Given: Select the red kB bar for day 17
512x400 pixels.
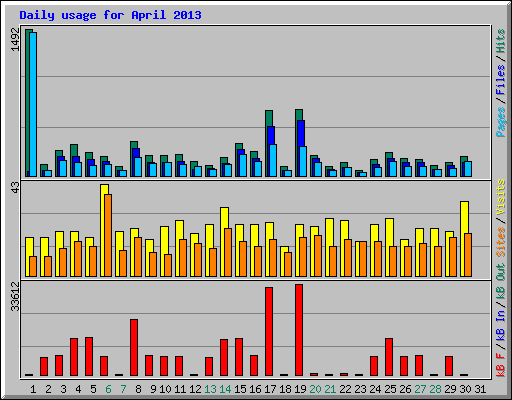Looking at the screenshot, I should click(269, 332).
